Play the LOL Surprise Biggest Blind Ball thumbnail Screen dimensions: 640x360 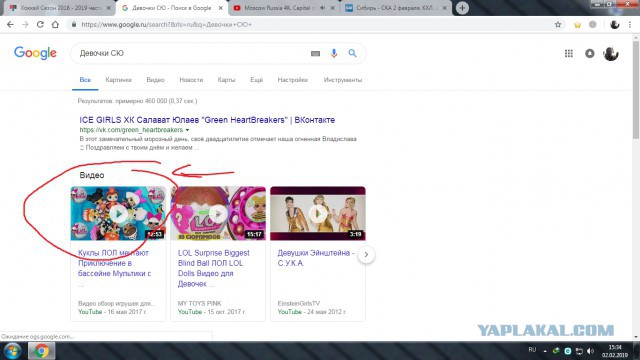218,213
